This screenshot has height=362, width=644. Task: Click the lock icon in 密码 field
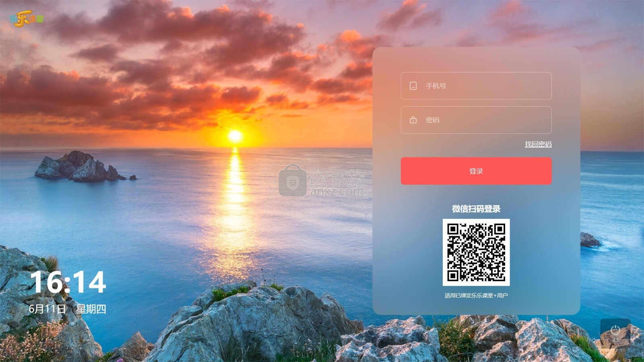coord(413,120)
